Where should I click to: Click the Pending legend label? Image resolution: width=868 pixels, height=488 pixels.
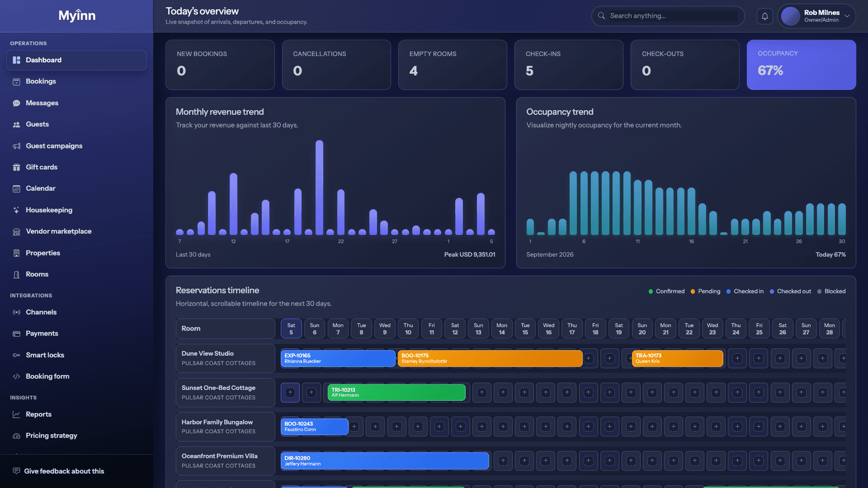709,292
